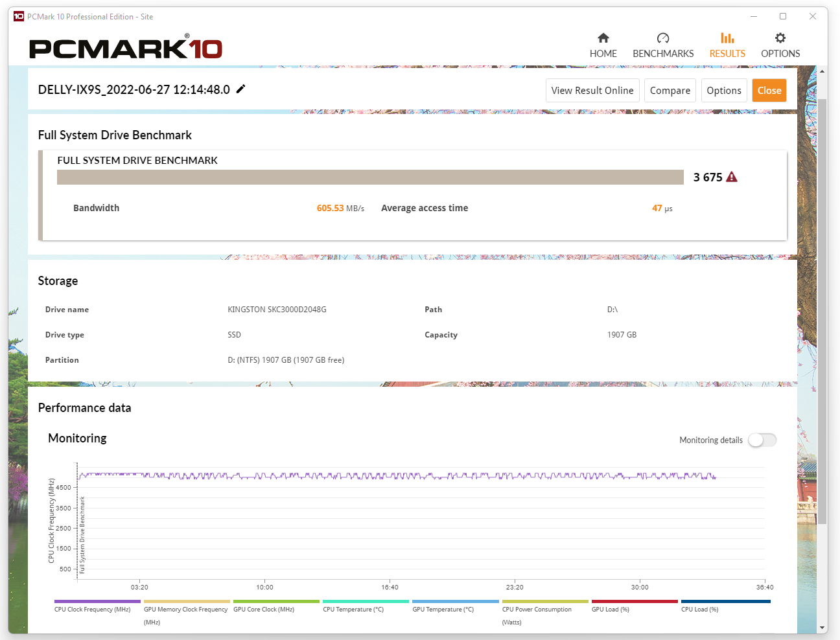
Task: Select the Results bar chart icon
Action: (727, 38)
